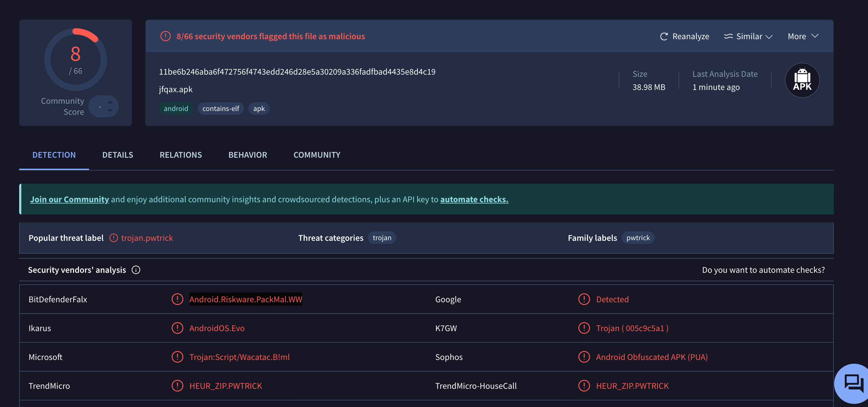Open the chat bubble icon
Viewport: 868px width, 407px height.
pyautogui.click(x=853, y=383)
